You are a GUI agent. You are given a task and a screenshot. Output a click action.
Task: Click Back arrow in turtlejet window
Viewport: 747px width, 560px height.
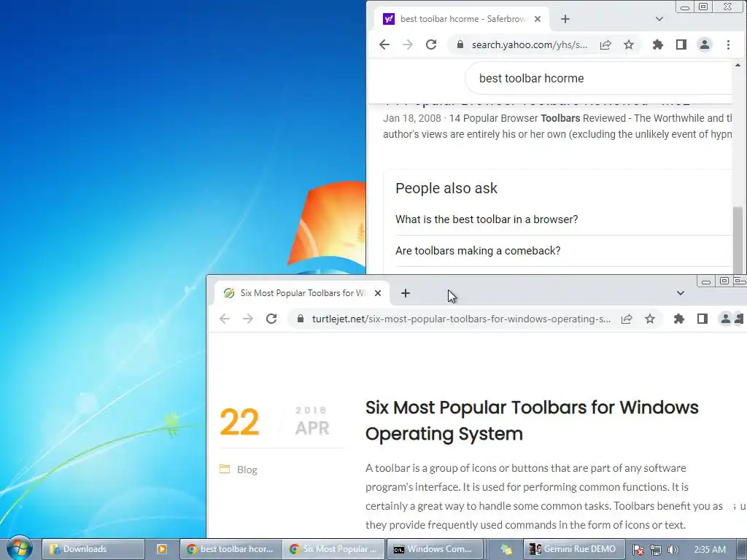tap(225, 319)
